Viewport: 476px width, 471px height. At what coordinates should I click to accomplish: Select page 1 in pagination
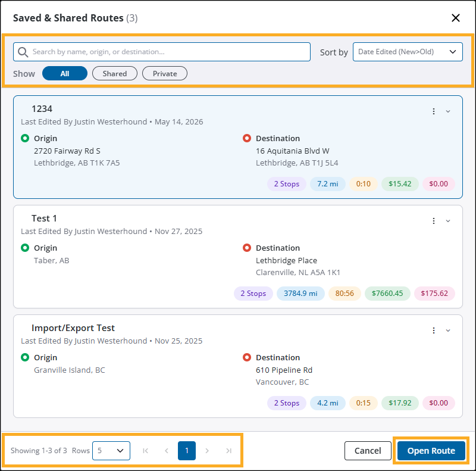187,451
